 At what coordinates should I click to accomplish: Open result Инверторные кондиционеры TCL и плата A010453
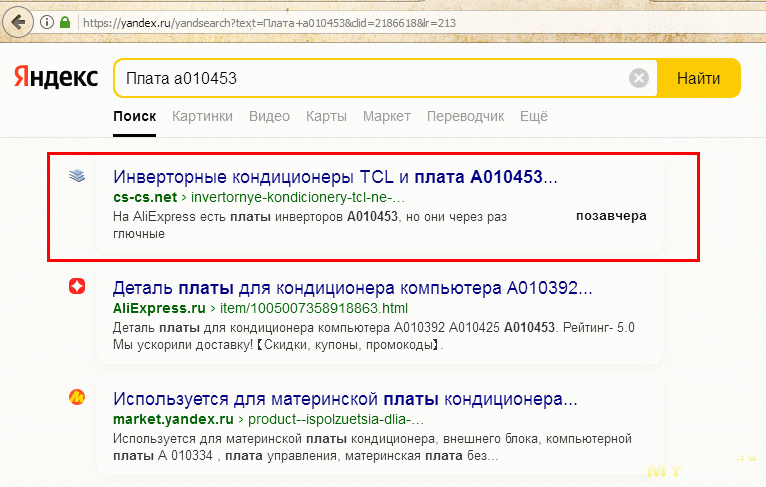pos(335,177)
